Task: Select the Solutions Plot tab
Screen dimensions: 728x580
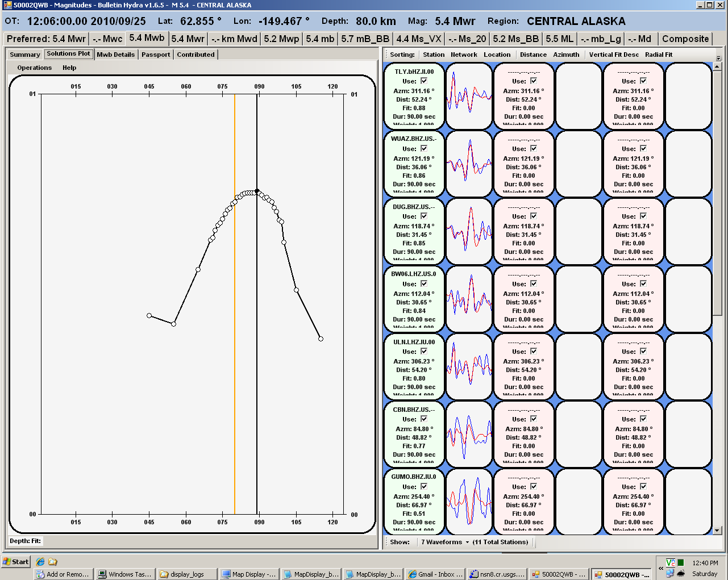Action: [69, 54]
